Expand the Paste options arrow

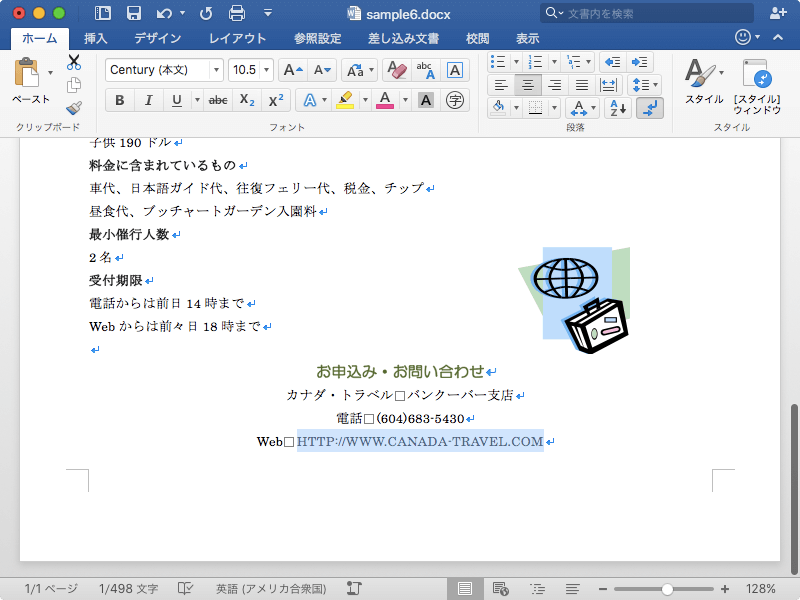coord(51,72)
